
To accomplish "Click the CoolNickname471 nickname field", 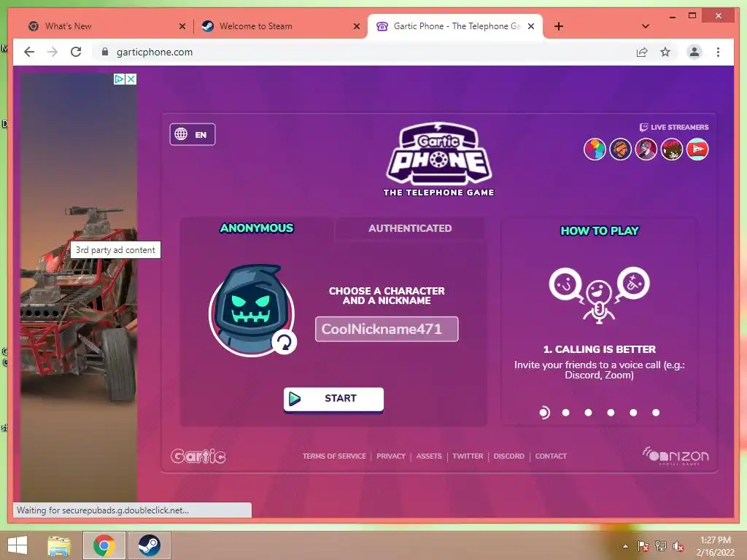I will [387, 329].
